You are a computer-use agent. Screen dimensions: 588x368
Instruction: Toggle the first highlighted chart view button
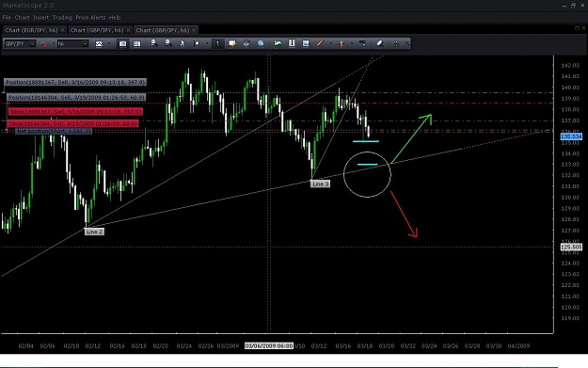click(122, 44)
